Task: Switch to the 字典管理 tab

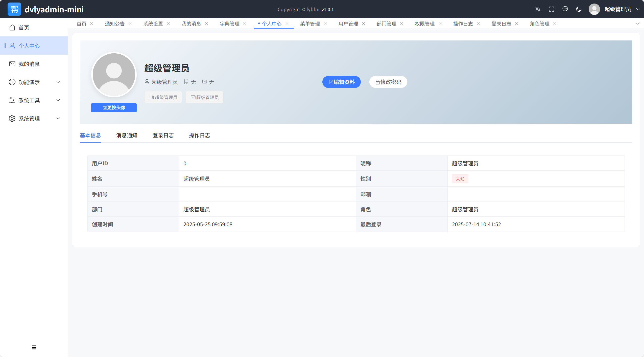Action: click(230, 24)
